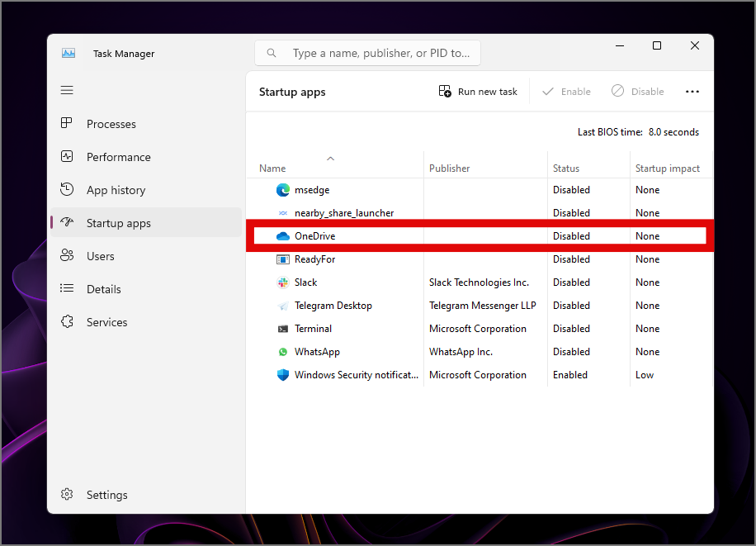
Task: Click the Enable button
Action: (x=566, y=91)
